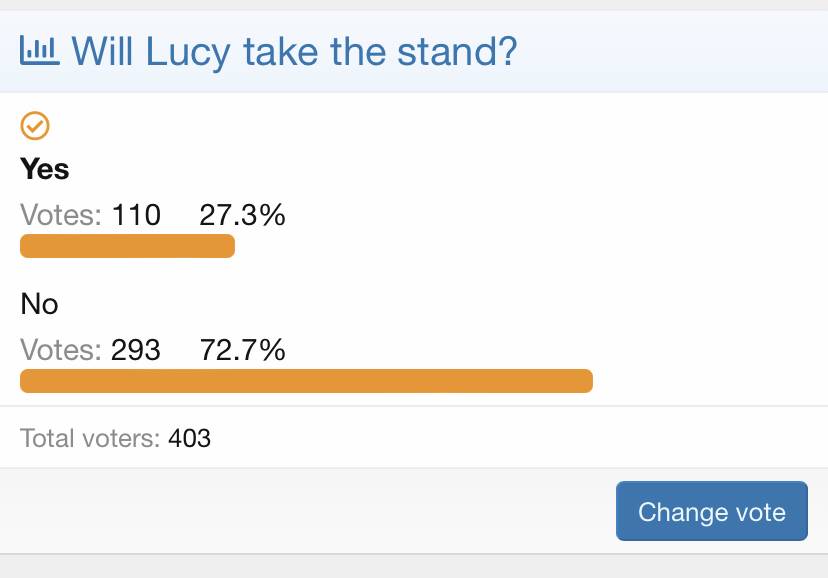Click the 110 votes count for Yes

coord(136,215)
